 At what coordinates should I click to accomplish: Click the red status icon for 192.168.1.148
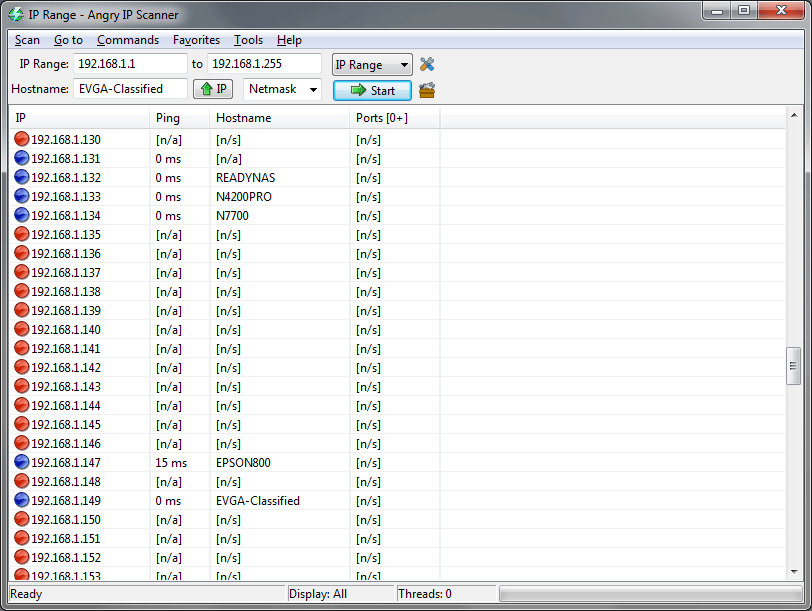coord(22,481)
